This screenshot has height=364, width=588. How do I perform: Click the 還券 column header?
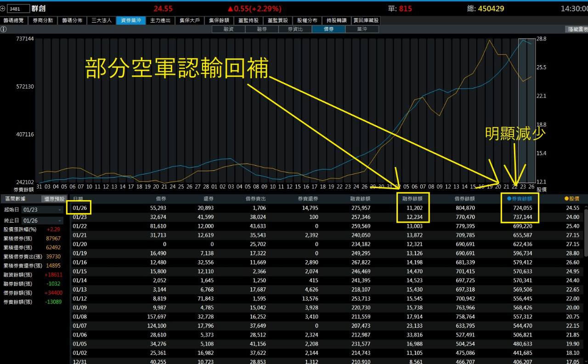click(208, 199)
